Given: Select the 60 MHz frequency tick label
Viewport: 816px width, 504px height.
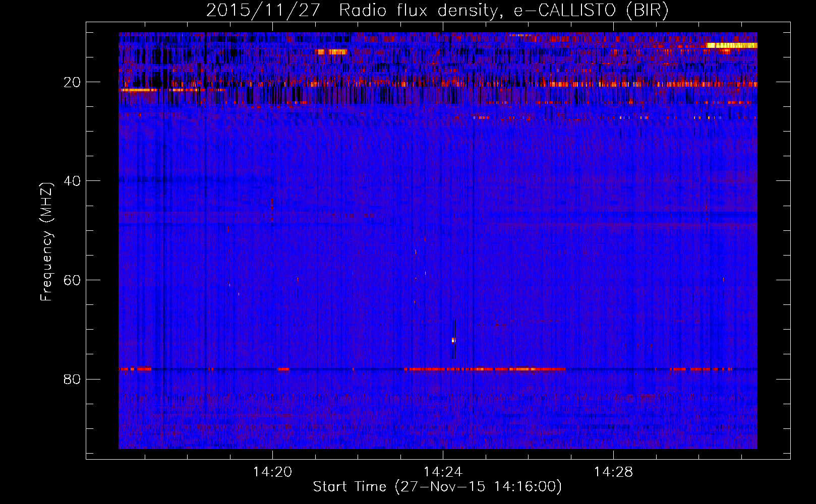Looking at the screenshot, I should point(72,280).
